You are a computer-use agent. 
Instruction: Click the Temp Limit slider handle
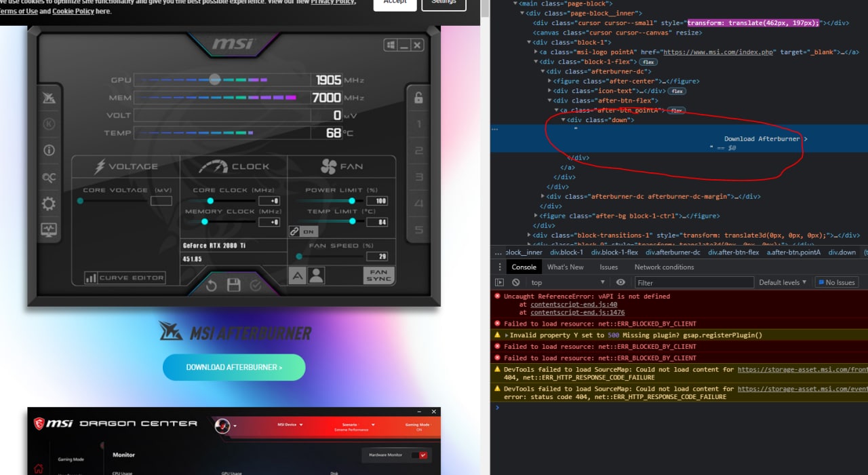coord(352,221)
